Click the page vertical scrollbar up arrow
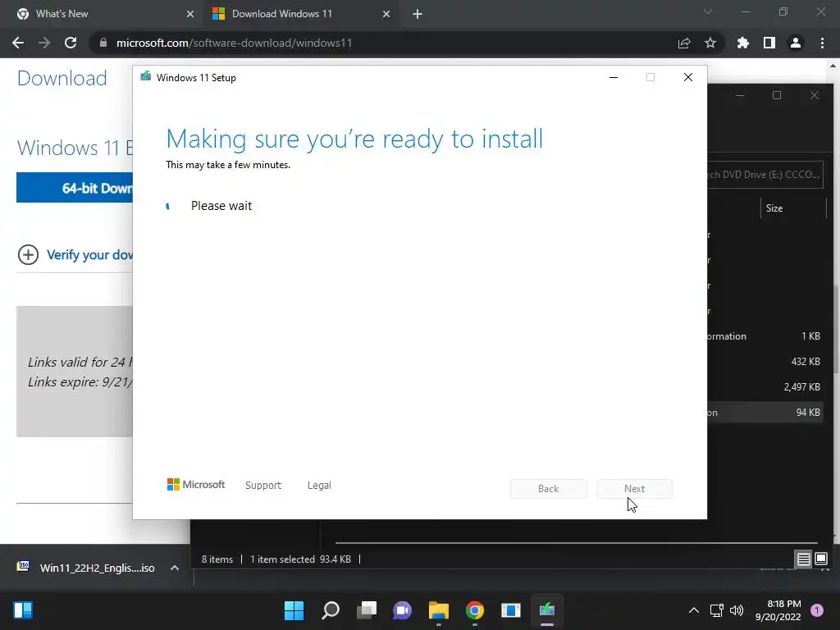This screenshot has width=840, height=630. 833,66
